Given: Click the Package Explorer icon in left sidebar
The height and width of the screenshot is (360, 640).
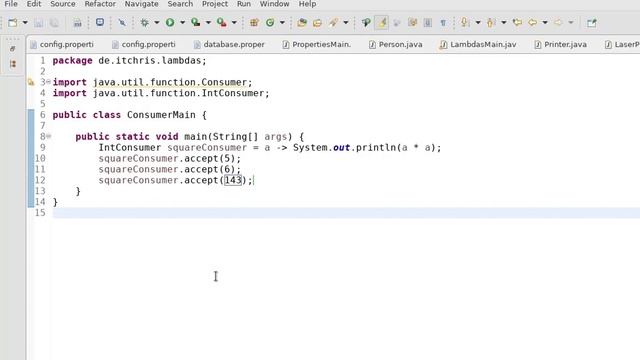Looking at the screenshot, I should pos(13,64).
